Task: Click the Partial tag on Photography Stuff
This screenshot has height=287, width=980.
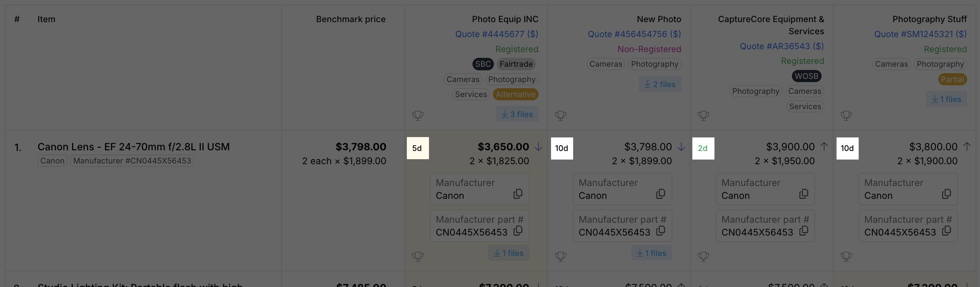Action: 952,79
